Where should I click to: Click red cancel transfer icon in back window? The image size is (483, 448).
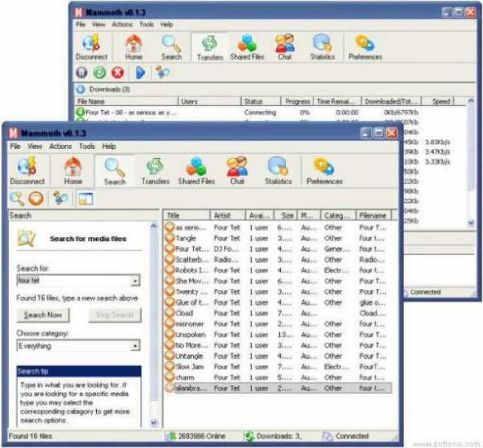tap(117, 72)
